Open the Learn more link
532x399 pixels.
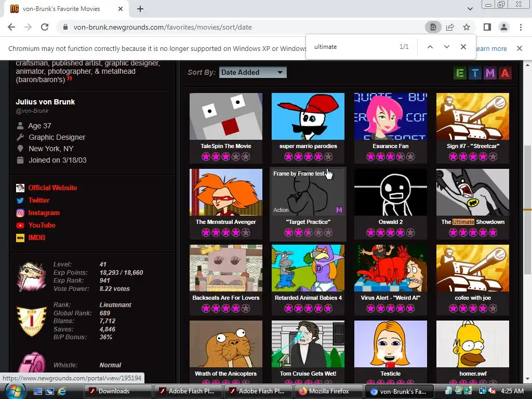491,48
